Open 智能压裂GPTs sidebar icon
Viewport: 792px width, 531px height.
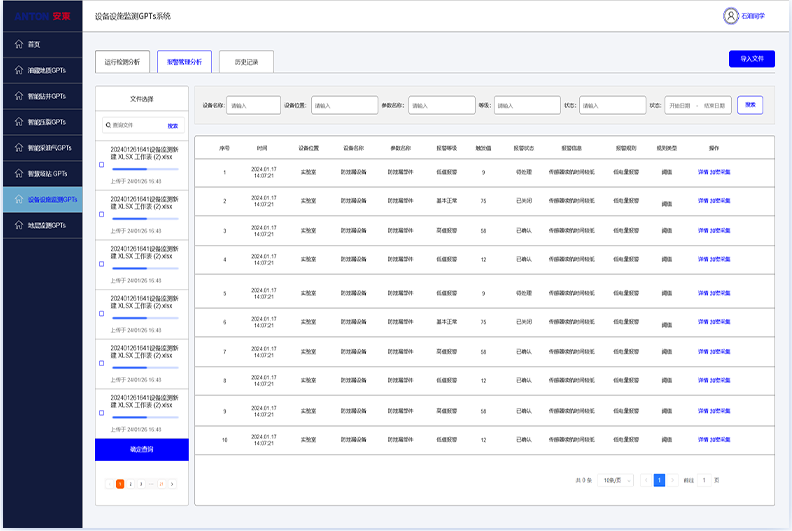[19, 122]
